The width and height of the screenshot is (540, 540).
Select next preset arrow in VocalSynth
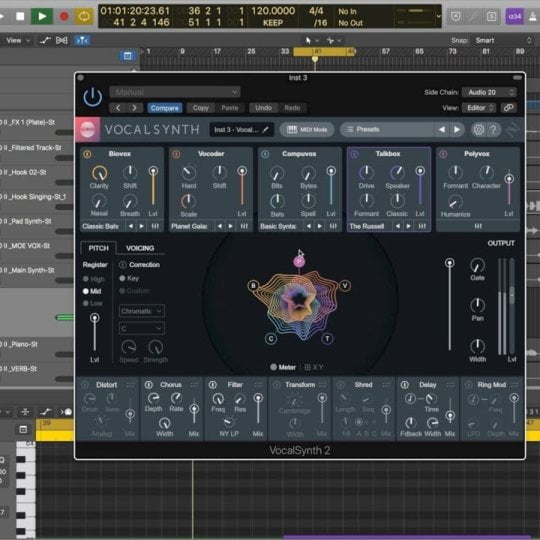tap(457, 130)
